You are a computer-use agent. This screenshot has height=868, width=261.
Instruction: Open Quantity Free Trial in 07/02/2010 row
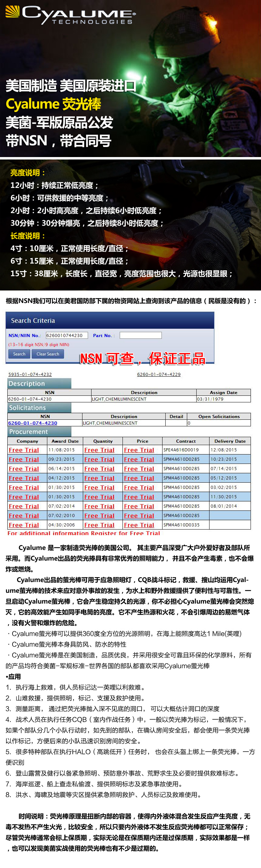coord(99,516)
